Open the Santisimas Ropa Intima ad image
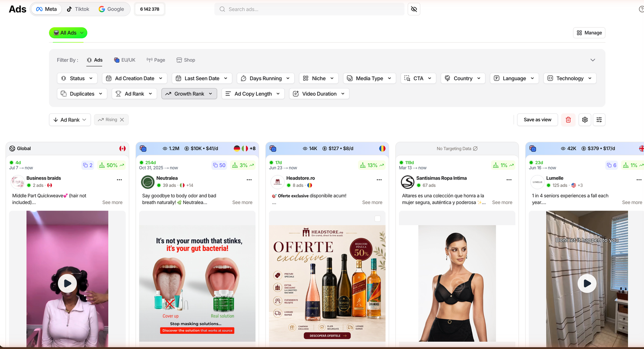Viewport: 644px width, 349px height. click(457, 283)
